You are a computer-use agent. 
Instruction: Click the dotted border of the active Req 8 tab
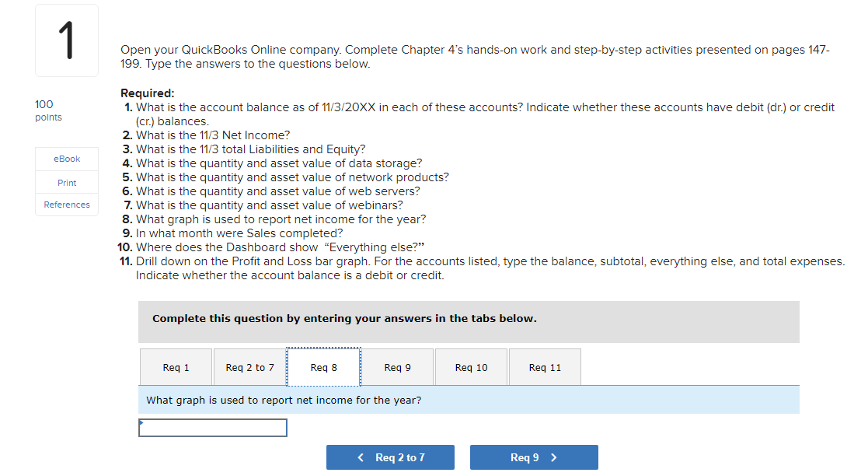point(323,349)
